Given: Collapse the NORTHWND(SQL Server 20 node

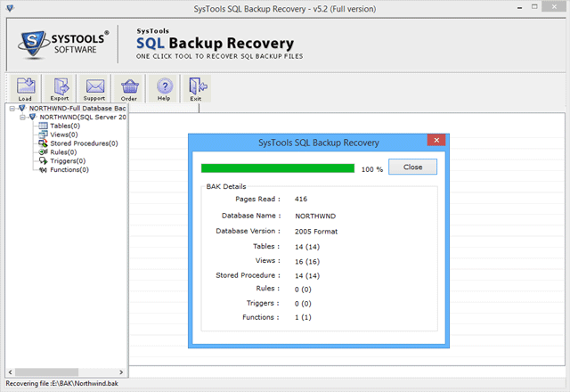Looking at the screenshot, I should click(22, 117).
